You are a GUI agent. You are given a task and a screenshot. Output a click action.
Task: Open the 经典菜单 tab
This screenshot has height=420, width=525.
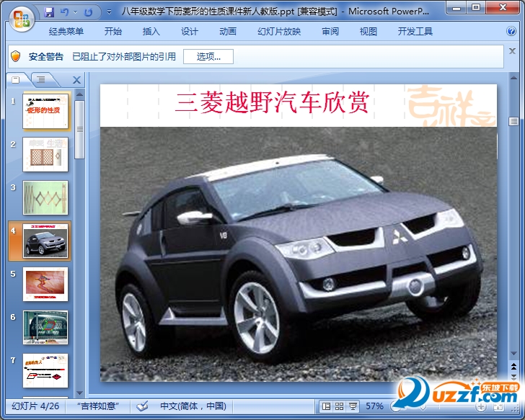(x=66, y=32)
